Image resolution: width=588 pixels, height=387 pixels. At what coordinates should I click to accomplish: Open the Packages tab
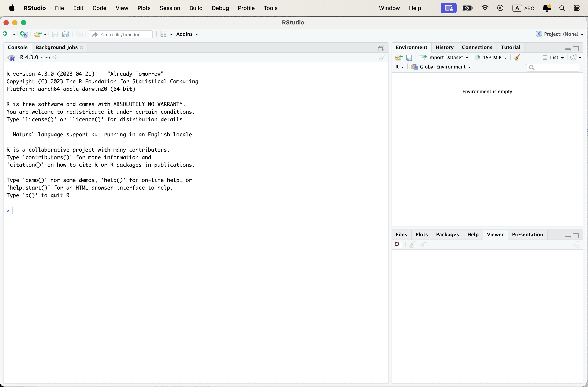(447, 235)
